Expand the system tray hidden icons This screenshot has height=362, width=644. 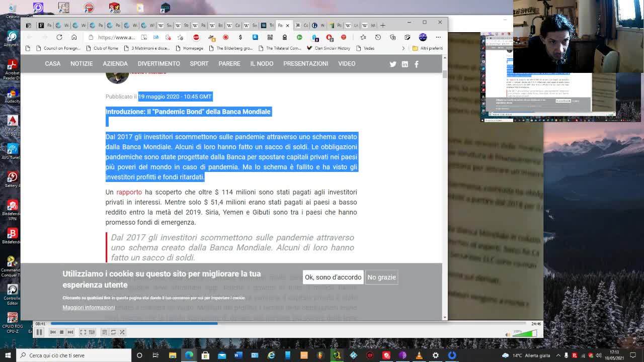[x=558, y=355]
